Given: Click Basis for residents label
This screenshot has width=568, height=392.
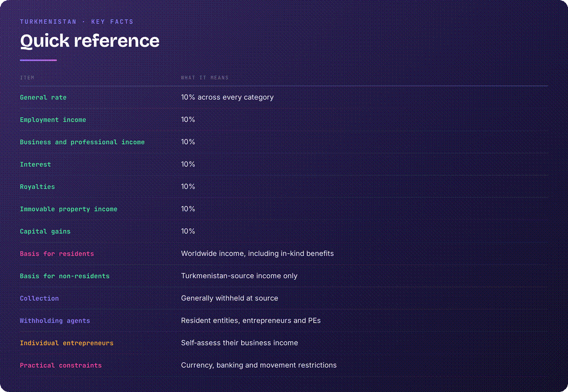Looking at the screenshot, I should click(x=57, y=253).
